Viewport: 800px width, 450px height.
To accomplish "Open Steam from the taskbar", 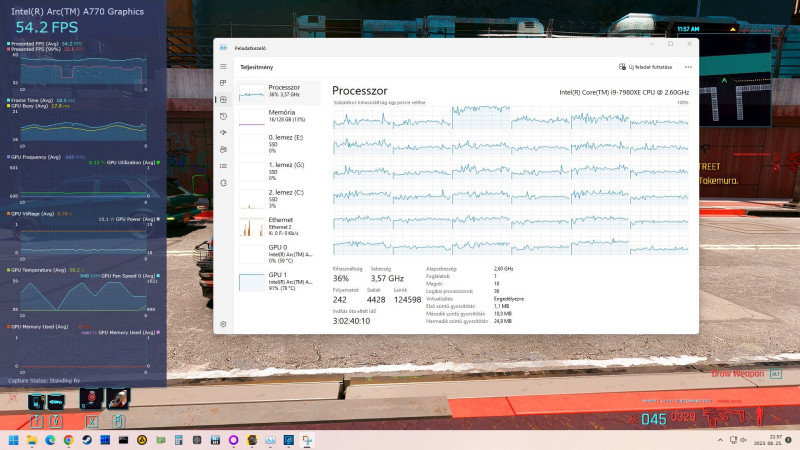I will (x=87, y=440).
